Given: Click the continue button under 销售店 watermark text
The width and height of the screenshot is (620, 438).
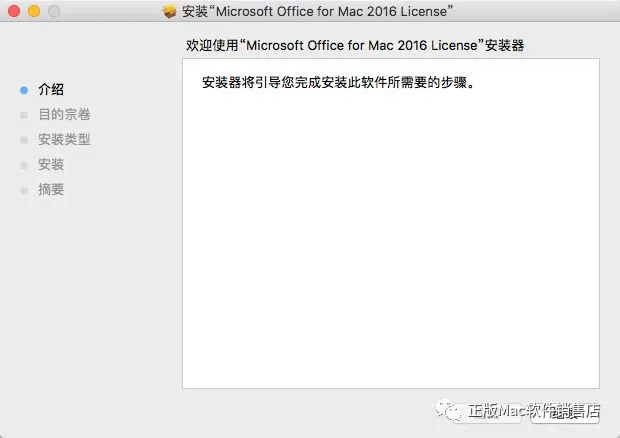Looking at the screenshot, I should [565, 413].
